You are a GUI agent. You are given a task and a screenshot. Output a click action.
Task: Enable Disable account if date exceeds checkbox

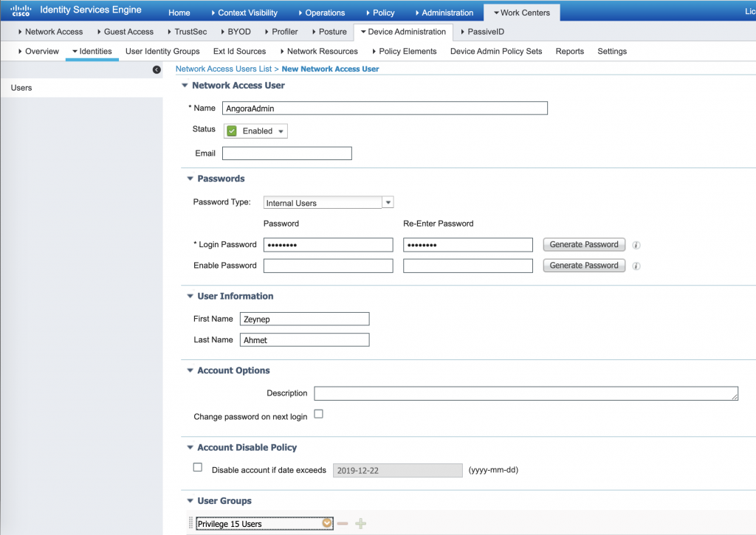point(198,467)
